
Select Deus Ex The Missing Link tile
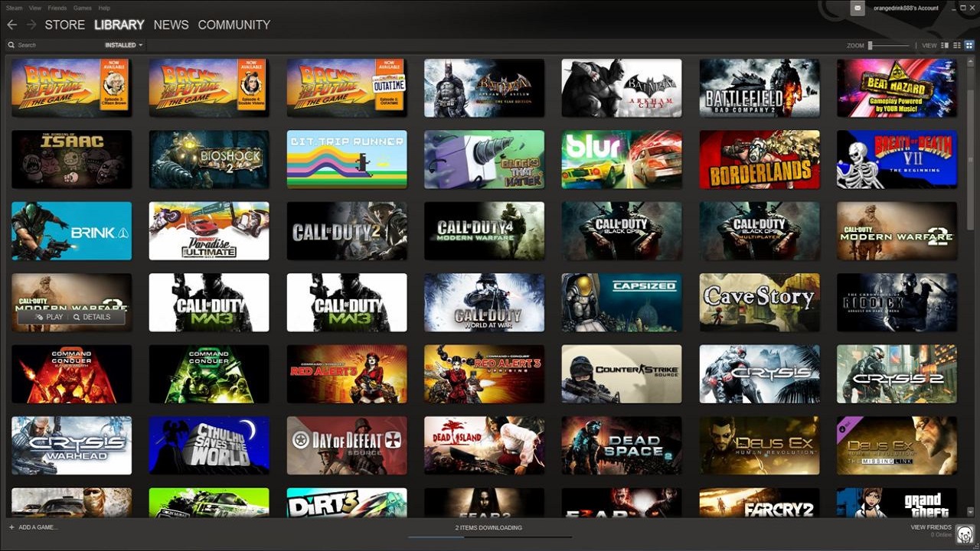tap(897, 445)
